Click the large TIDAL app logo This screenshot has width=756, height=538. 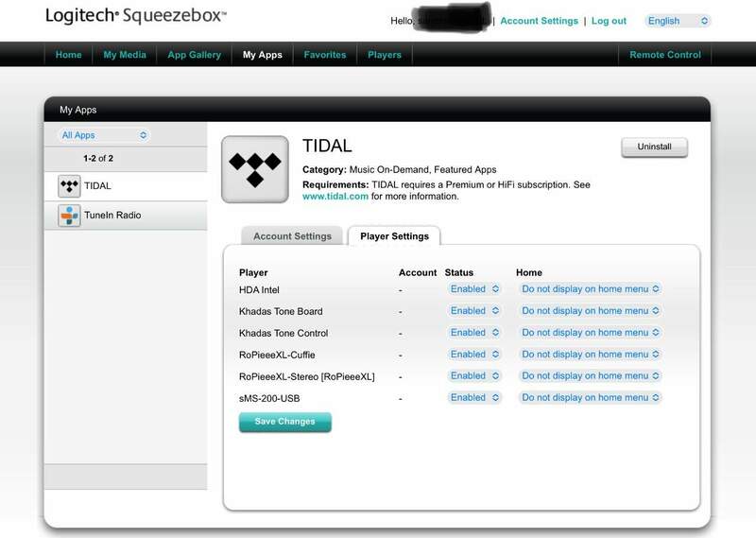[x=255, y=169]
